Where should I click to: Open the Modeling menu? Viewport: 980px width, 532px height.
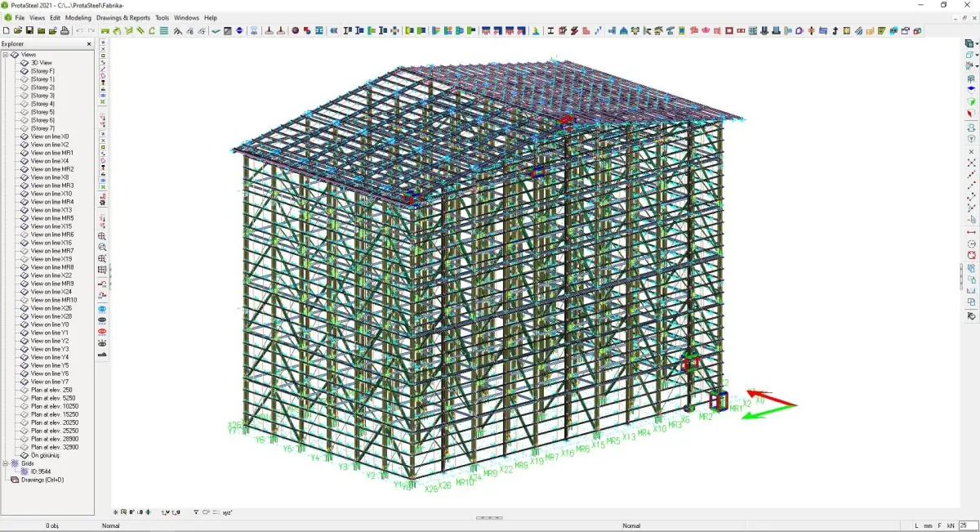[x=78, y=17]
